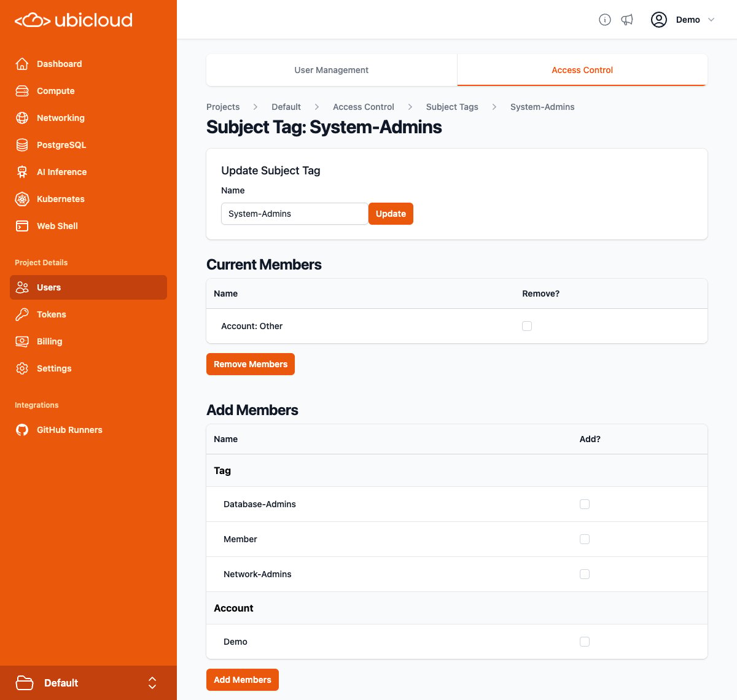Click the megaphone announcements icon
Viewport: 737px width, 700px height.
point(627,20)
